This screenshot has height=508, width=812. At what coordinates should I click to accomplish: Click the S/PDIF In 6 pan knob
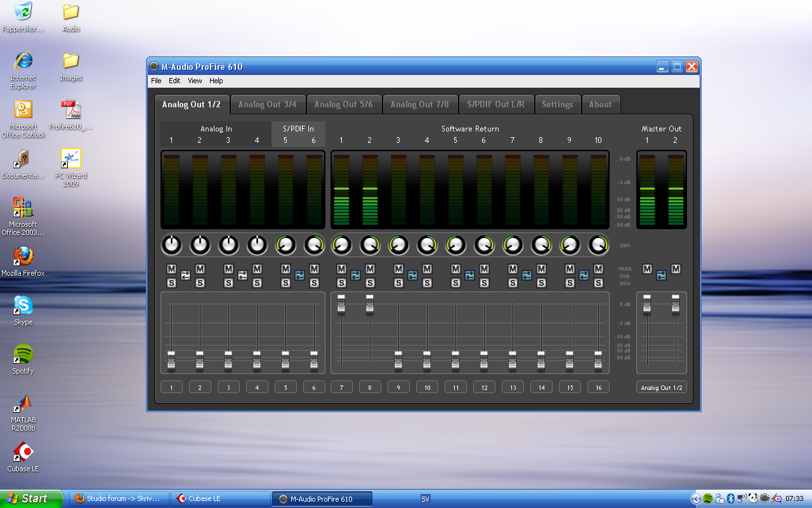point(314,244)
